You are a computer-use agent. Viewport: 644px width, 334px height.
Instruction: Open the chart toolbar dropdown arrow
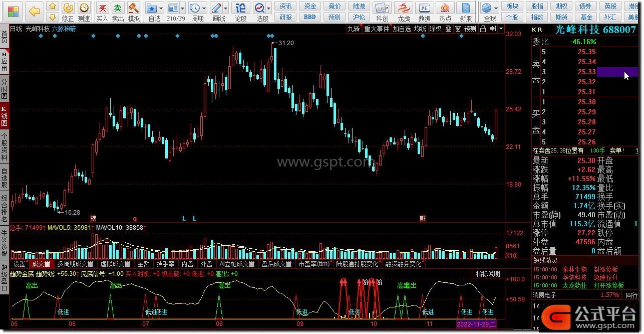click(501, 29)
